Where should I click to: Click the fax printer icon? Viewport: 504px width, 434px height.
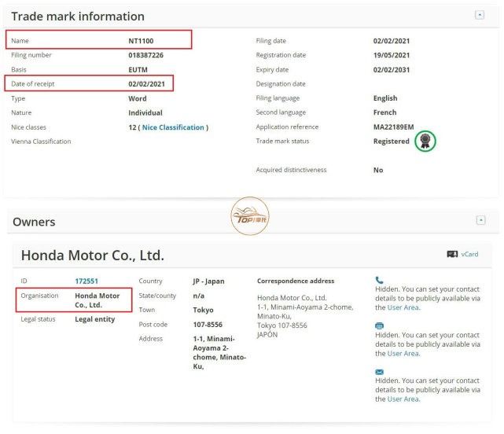point(379,325)
